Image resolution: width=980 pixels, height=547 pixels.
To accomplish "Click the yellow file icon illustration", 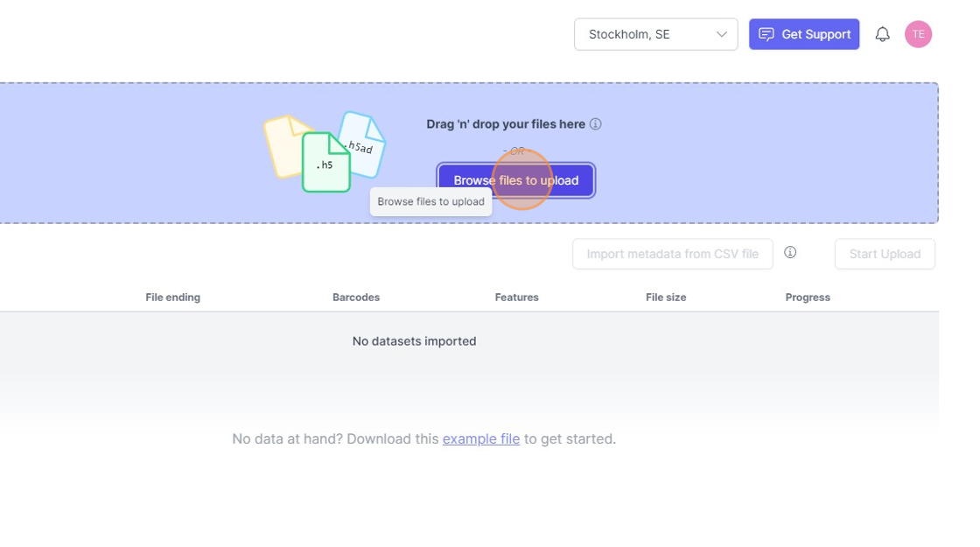I will (283, 144).
